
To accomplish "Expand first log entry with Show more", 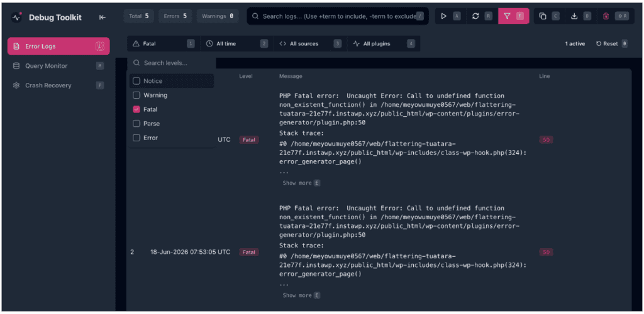I will tap(301, 183).
